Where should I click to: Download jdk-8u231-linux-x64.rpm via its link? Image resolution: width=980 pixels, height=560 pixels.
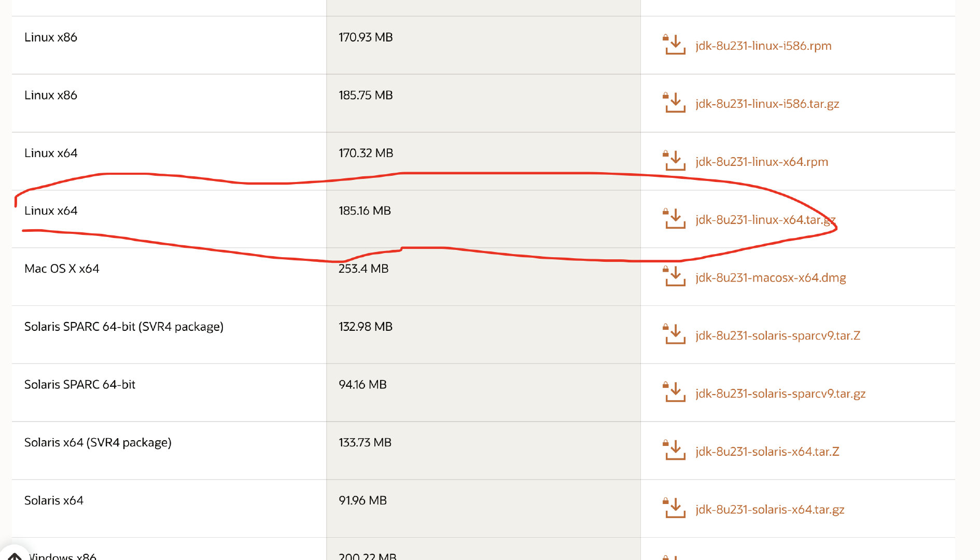[762, 162]
